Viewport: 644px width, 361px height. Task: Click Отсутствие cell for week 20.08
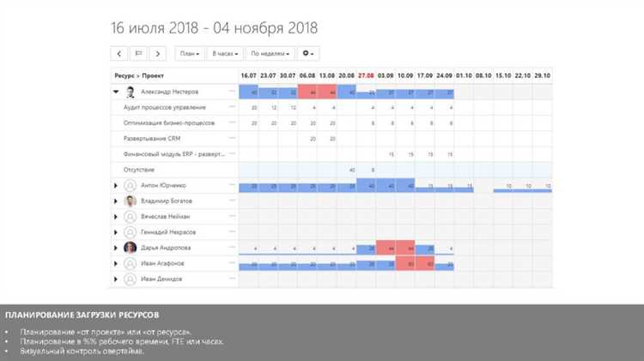pos(347,170)
